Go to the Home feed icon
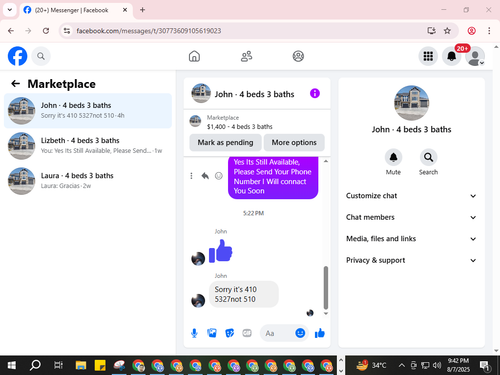This screenshot has width=500, height=375. (194, 56)
